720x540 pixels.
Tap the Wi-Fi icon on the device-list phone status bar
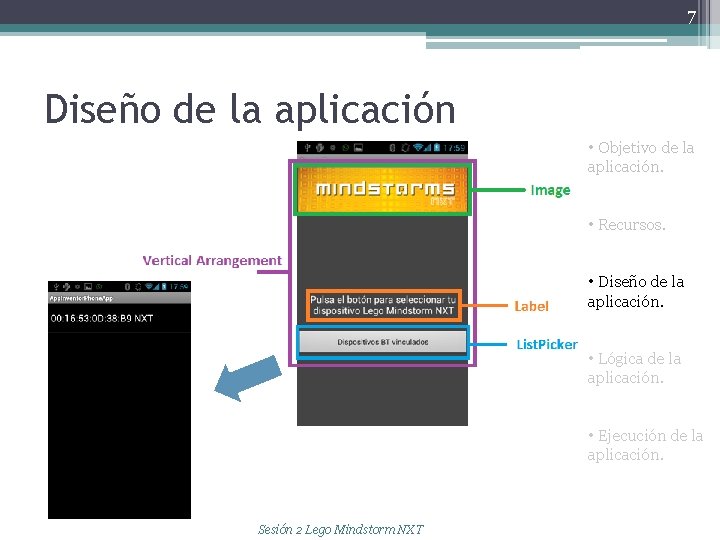click(149, 287)
